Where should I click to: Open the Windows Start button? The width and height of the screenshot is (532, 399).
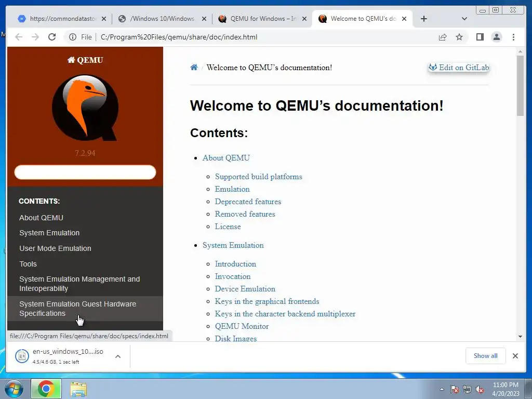pyautogui.click(x=14, y=389)
